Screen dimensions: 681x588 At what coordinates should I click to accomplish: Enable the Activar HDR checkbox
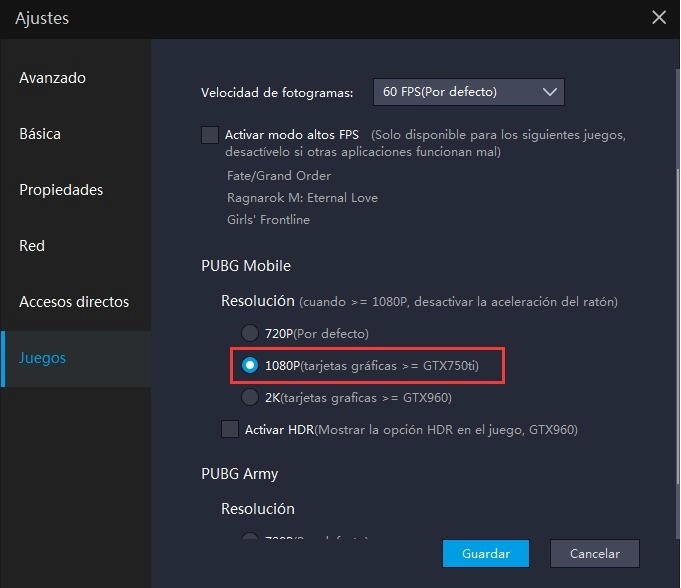[230, 429]
